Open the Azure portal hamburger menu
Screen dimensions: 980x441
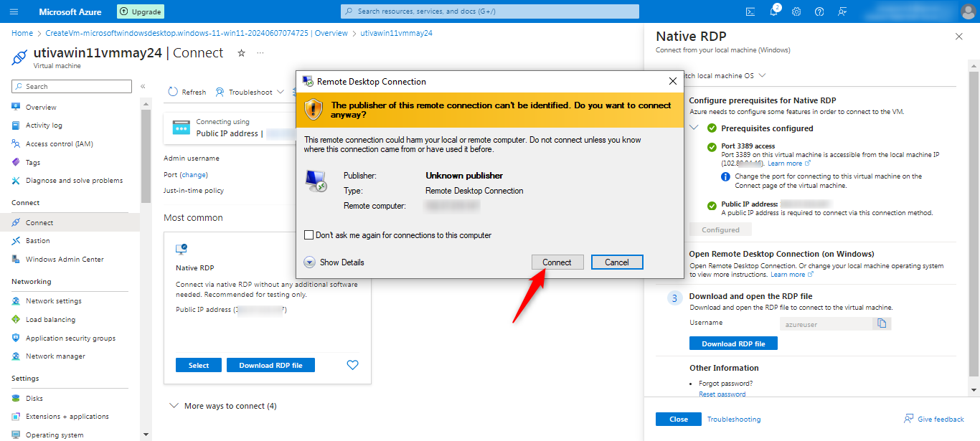tap(14, 11)
